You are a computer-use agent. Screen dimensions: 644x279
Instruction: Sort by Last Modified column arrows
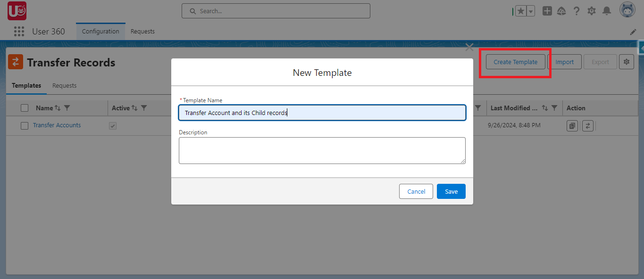(x=545, y=108)
